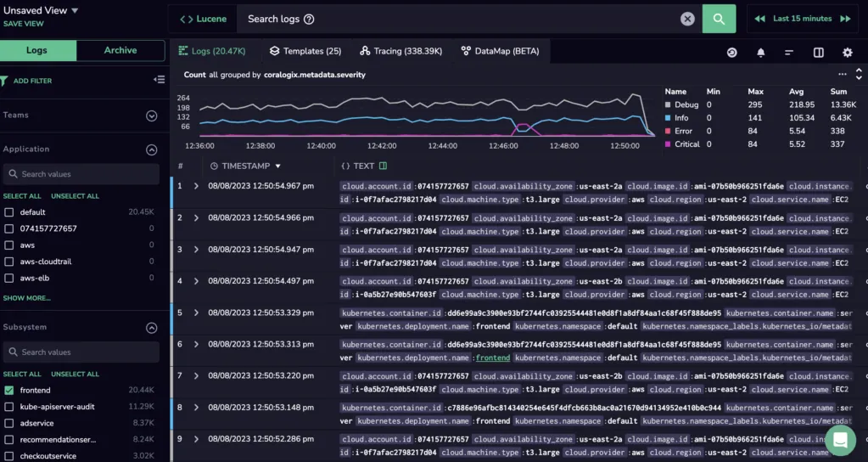
Task: Click the history refresh icon in toolbar
Action: pyautogui.click(x=732, y=53)
